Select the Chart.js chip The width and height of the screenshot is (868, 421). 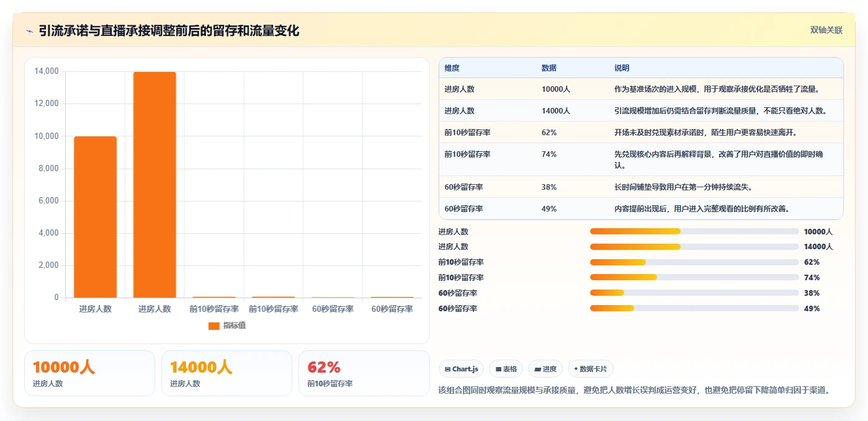pos(461,369)
